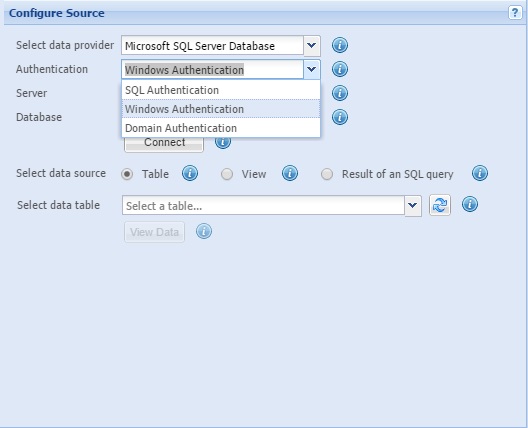Viewport: 528px width, 428px height.
Task: Select the View radio button
Action: tap(227, 174)
